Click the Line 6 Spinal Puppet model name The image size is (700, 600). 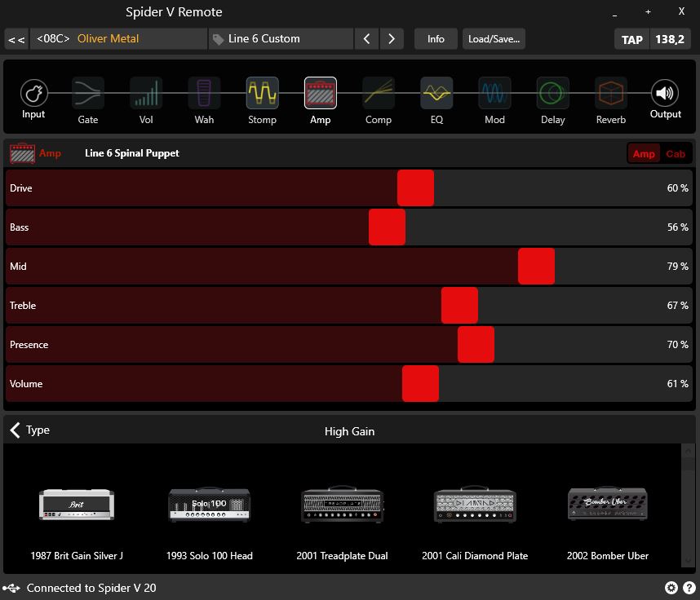(x=132, y=153)
